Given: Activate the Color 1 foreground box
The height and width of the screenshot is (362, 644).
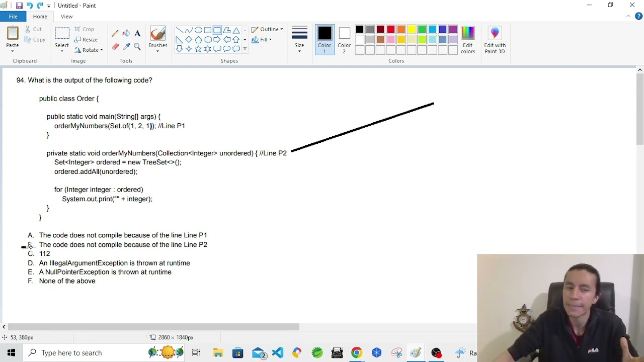Looking at the screenshot, I should coord(325,40).
